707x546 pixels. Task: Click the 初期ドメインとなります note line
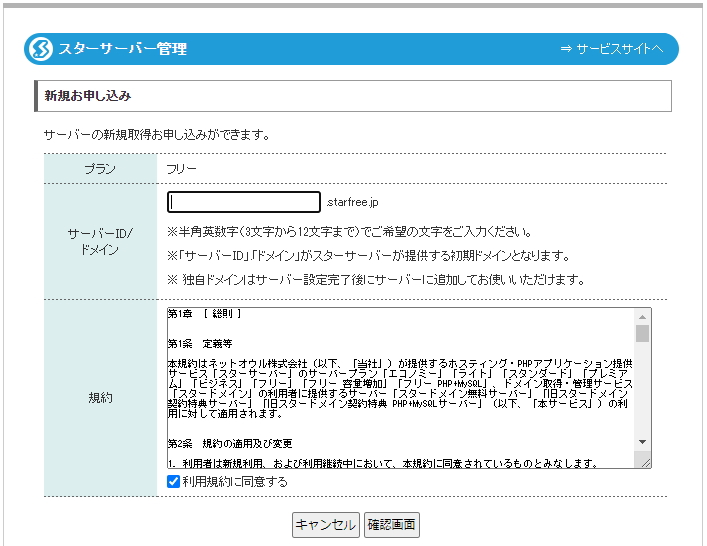coord(369,256)
